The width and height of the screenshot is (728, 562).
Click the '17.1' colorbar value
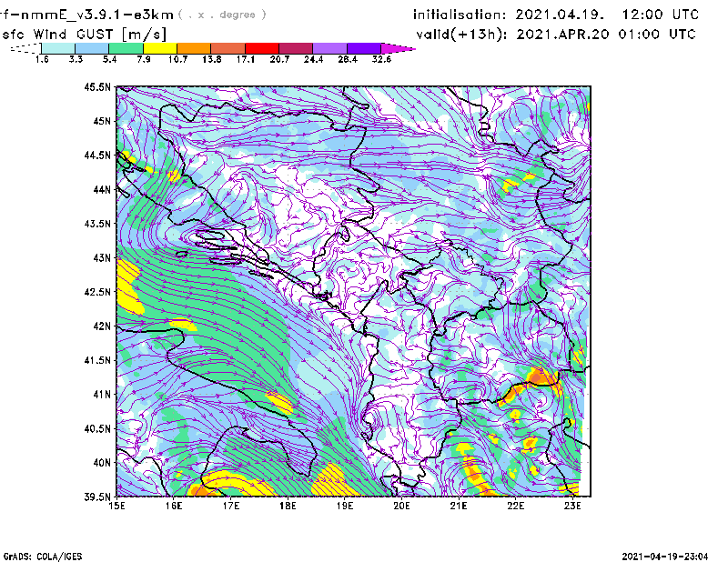coord(246,59)
